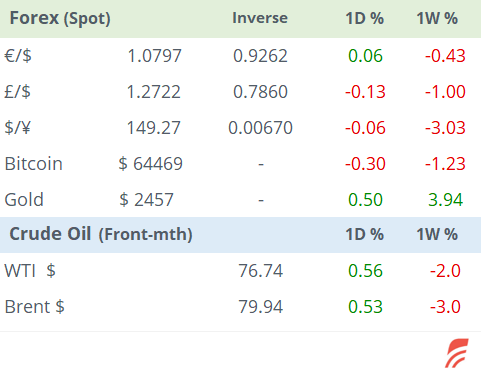Select the "£/$" row label
Image resolution: width=481 pixels, height=375 pixels.
pyautogui.click(x=17, y=91)
